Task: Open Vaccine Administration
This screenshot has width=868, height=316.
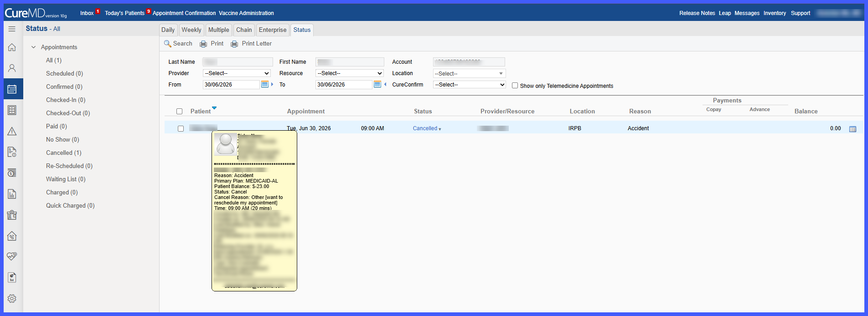Action: tap(246, 13)
